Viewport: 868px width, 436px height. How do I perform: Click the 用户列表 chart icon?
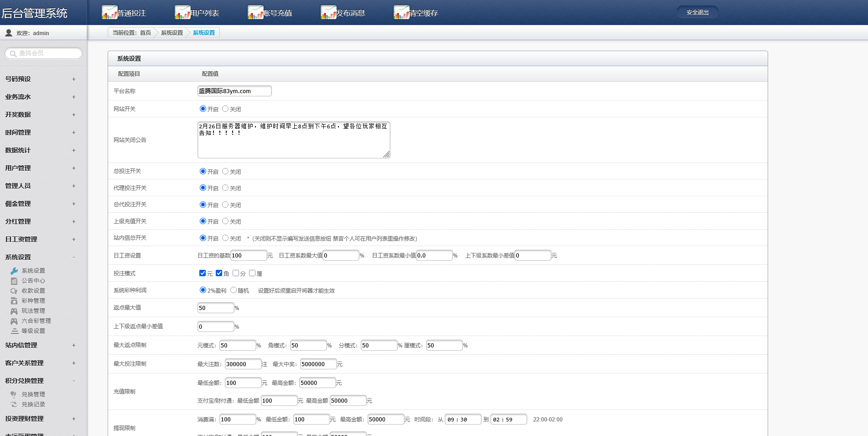[182, 12]
